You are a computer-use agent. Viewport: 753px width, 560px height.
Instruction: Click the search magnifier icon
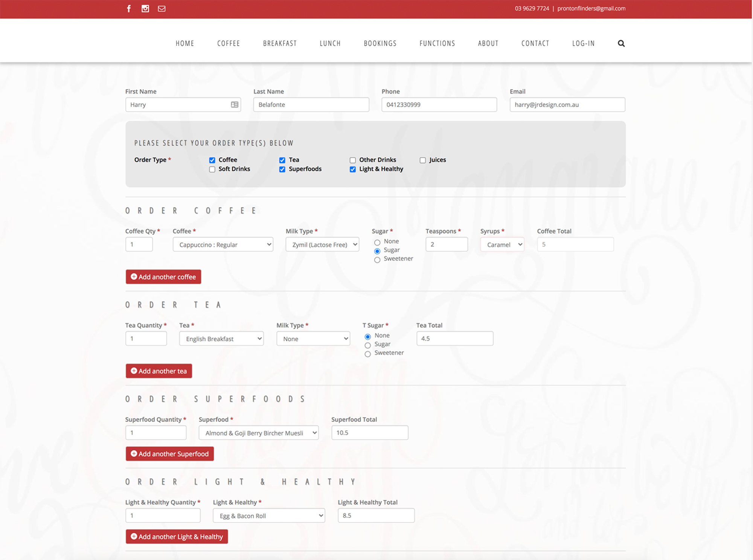[621, 43]
